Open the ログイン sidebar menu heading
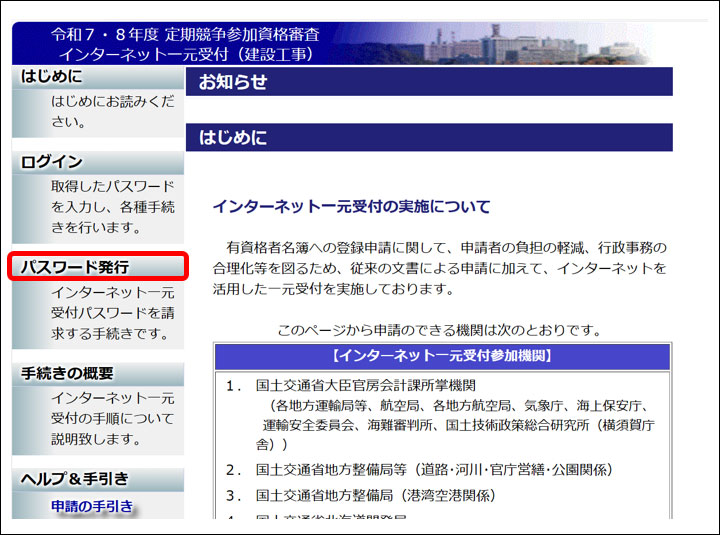The width and height of the screenshot is (720, 535). (x=98, y=163)
